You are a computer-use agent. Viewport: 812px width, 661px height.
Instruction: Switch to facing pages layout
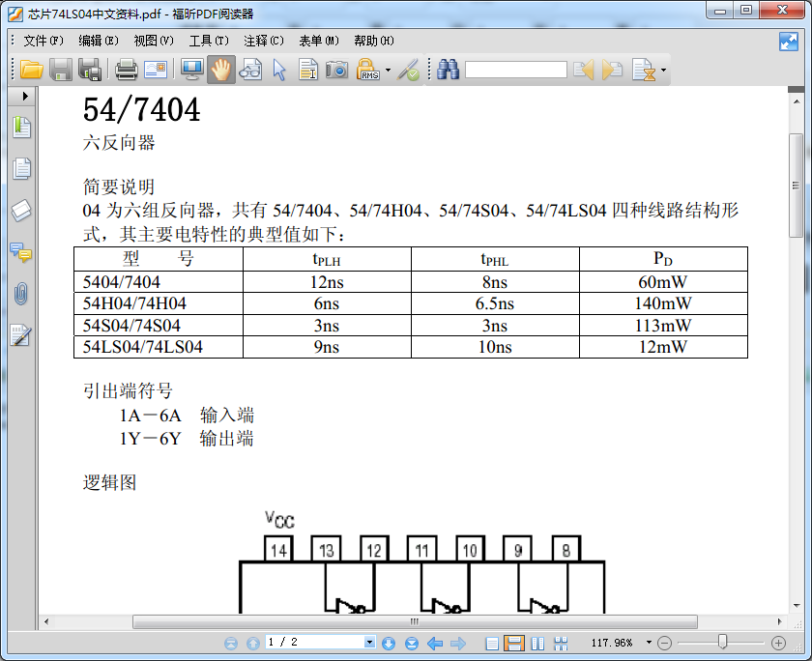[x=537, y=644]
